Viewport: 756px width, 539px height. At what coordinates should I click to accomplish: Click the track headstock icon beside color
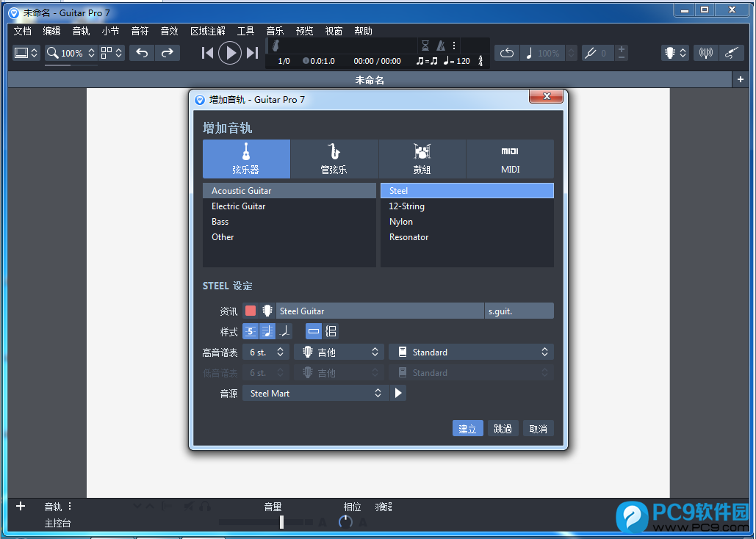(x=267, y=311)
